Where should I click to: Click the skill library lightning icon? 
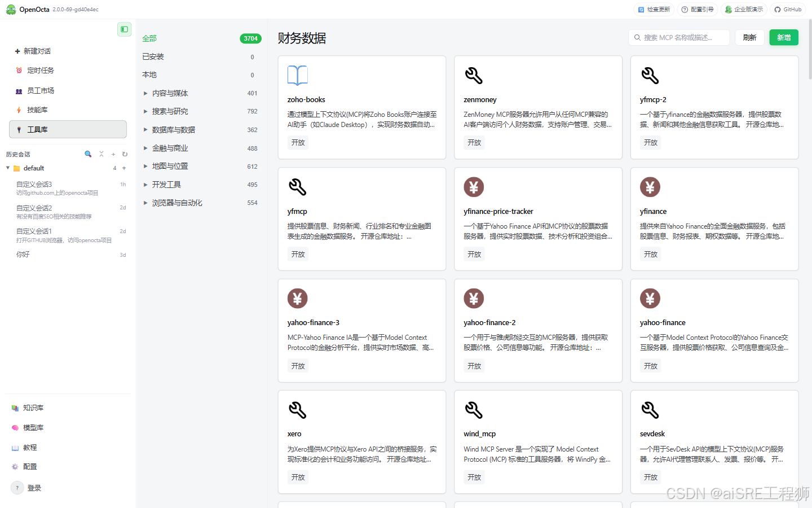(x=19, y=110)
